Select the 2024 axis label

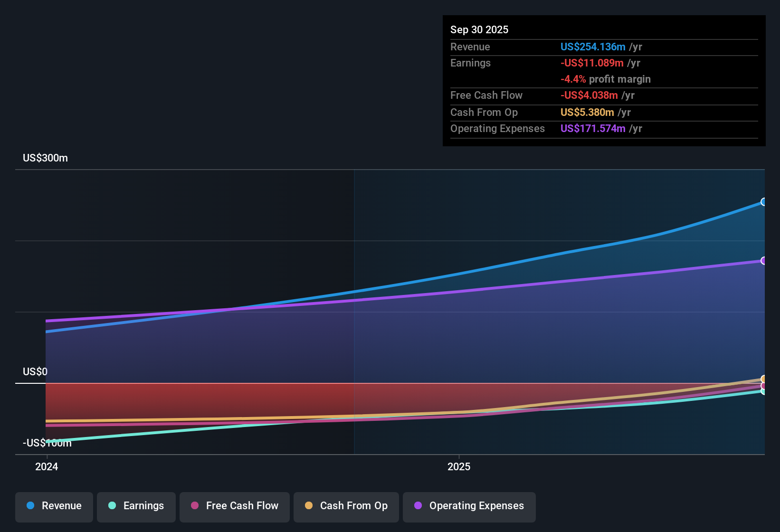[x=46, y=466]
